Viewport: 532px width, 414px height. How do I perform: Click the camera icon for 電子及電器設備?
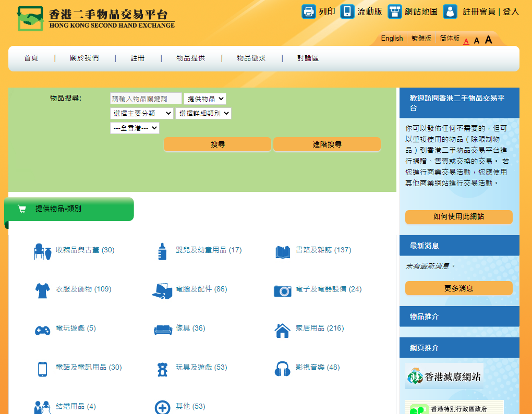(282, 290)
